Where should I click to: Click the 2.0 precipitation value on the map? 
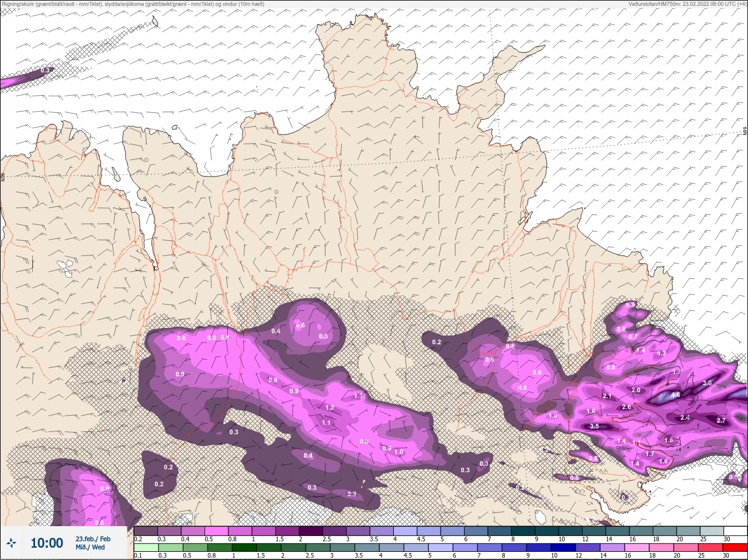pos(636,390)
